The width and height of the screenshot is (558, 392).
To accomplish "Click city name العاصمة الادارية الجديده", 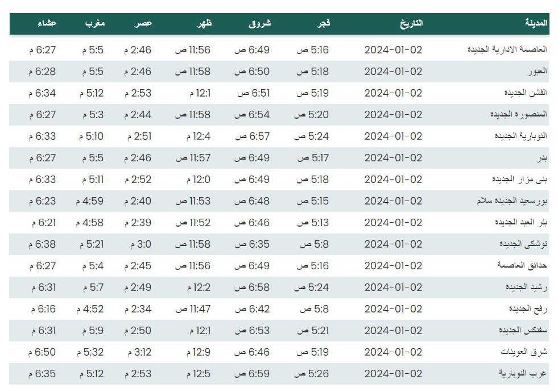I will click(x=507, y=49).
